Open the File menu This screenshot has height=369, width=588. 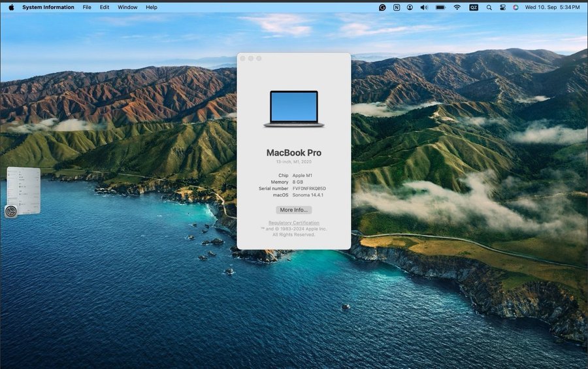[x=87, y=7]
